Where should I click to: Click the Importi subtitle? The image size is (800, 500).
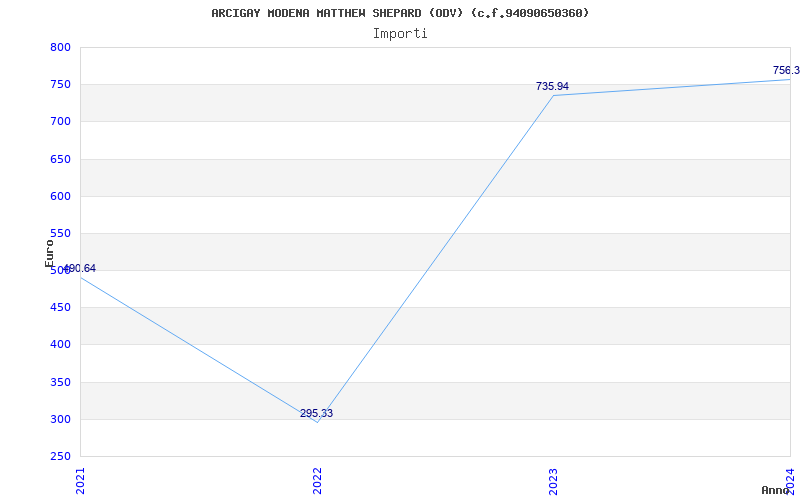pos(400,34)
